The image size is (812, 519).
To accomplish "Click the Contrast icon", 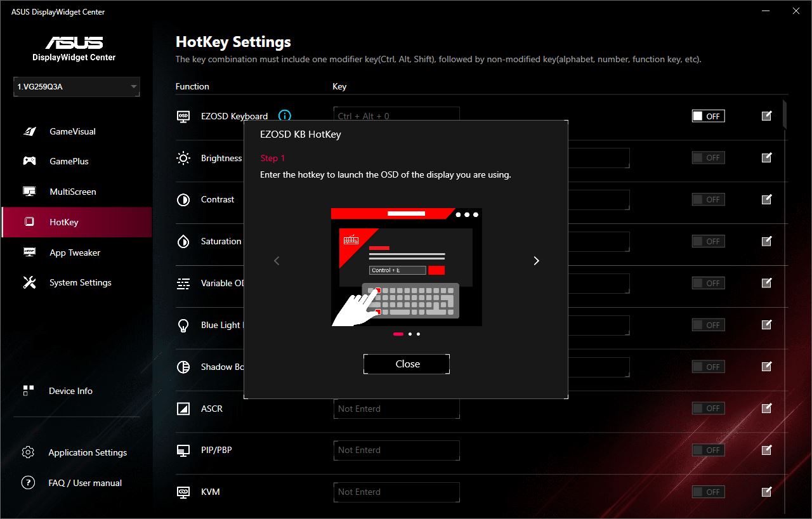I will click(x=183, y=200).
